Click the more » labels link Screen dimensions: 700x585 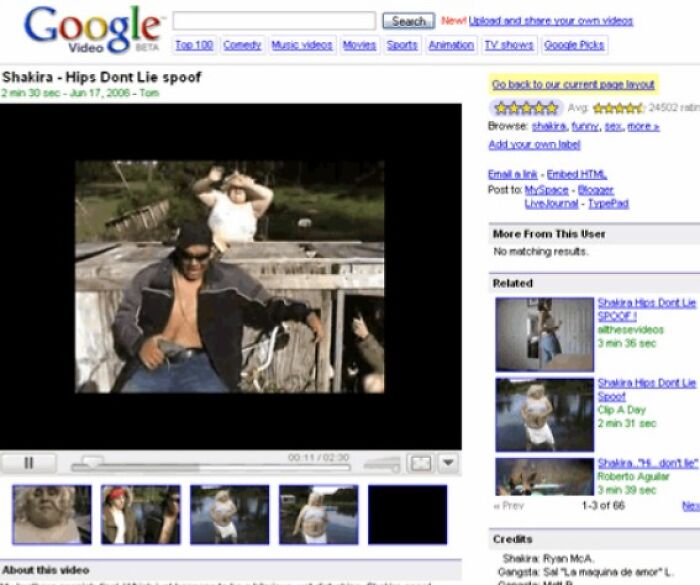pyautogui.click(x=643, y=126)
